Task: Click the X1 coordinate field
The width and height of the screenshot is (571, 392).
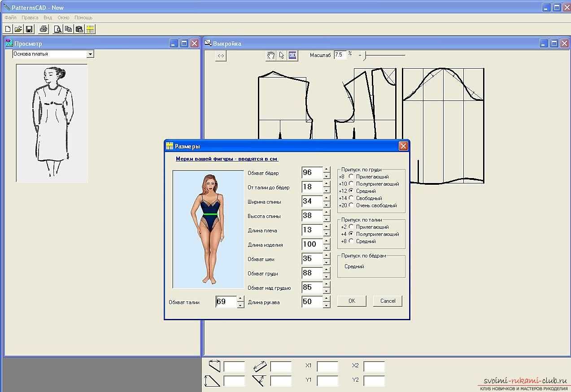Action: (327, 366)
